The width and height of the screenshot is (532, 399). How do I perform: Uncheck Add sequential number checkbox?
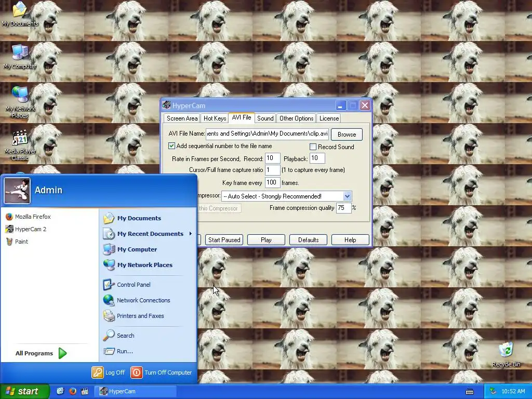171,146
